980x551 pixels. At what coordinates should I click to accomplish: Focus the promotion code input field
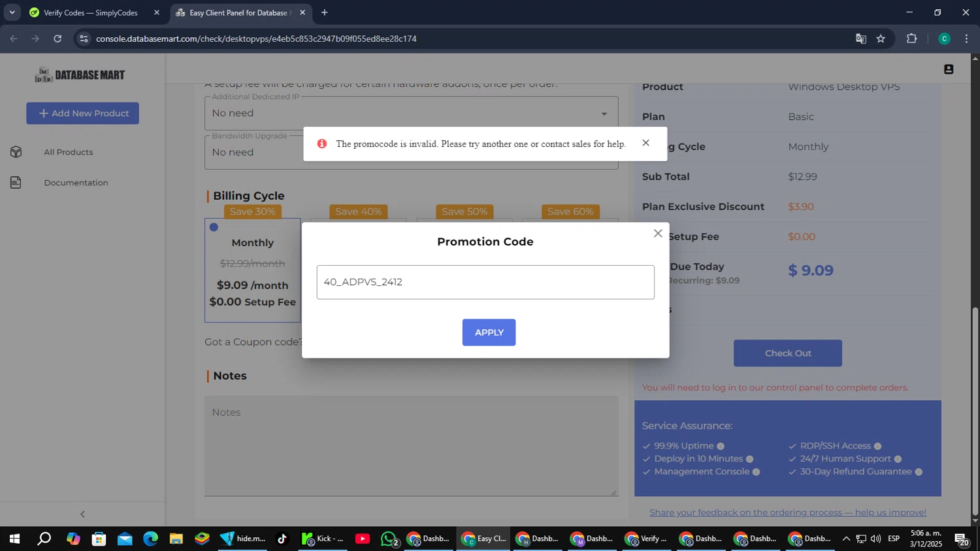485,282
